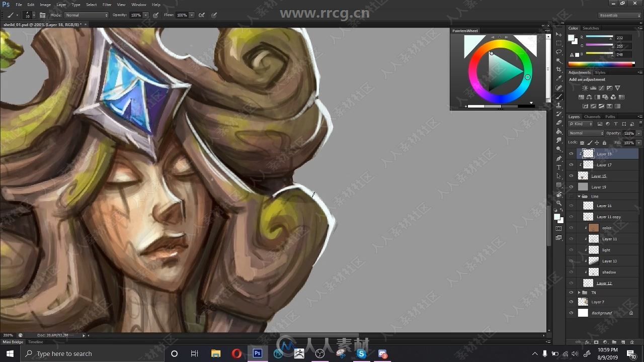Select the Dodge tool
The height and width of the screenshot is (362, 644).
coord(559,149)
